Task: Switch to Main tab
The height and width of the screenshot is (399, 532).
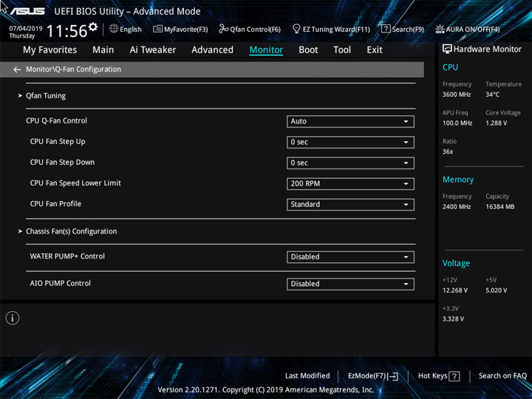Action: click(103, 50)
